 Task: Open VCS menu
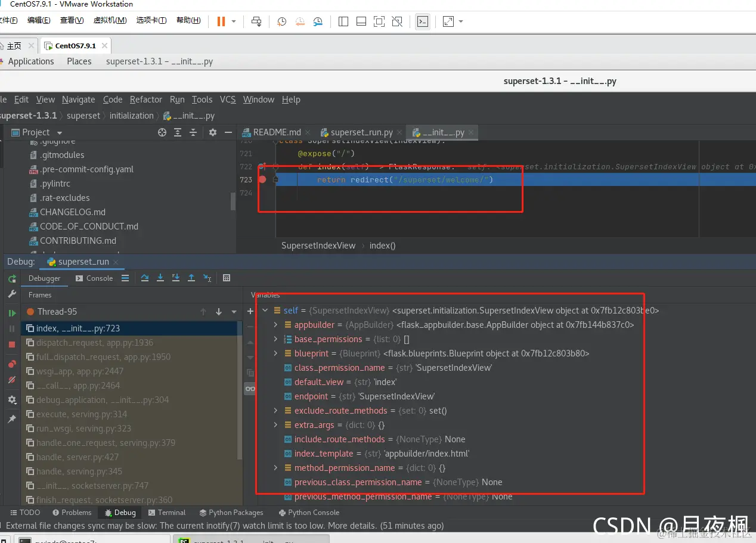(x=228, y=100)
